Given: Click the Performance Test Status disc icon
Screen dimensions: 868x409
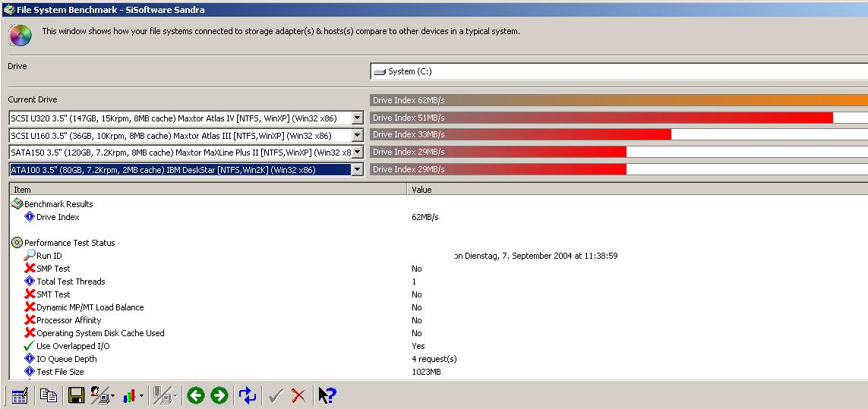Looking at the screenshot, I should (x=17, y=242).
